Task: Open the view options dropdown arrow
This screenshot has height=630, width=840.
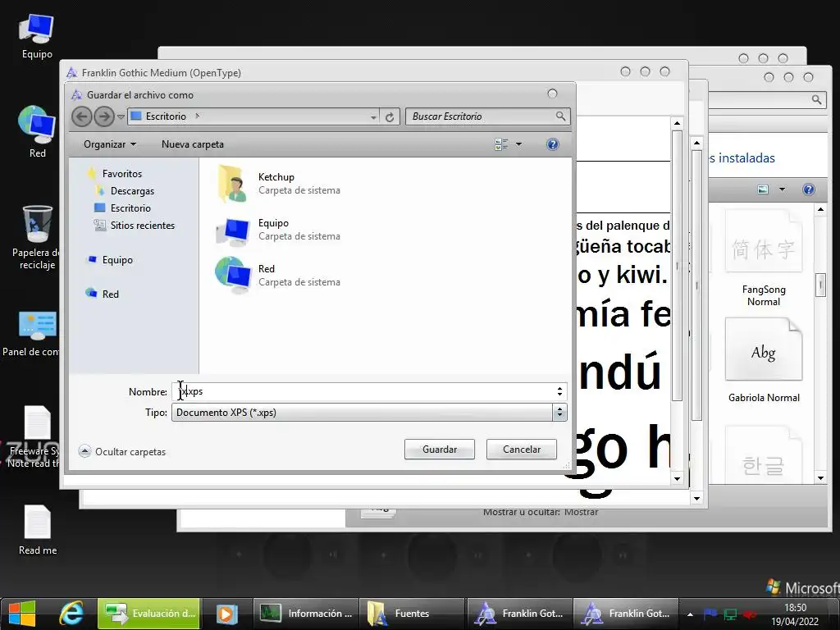Action: (x=518, y=144)
